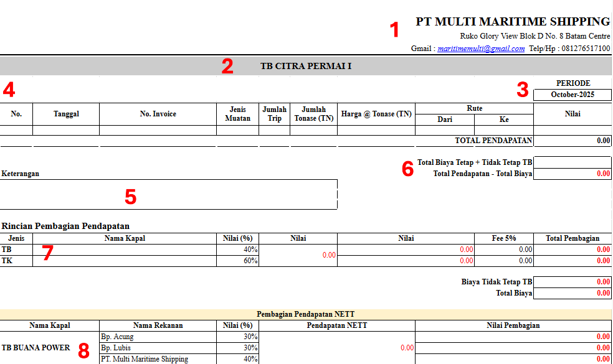This screenshot has width=613, height=364.
Task: Select the 60% Nilai cell for TK
Action: pyautogui.click(x=237, y=261)
